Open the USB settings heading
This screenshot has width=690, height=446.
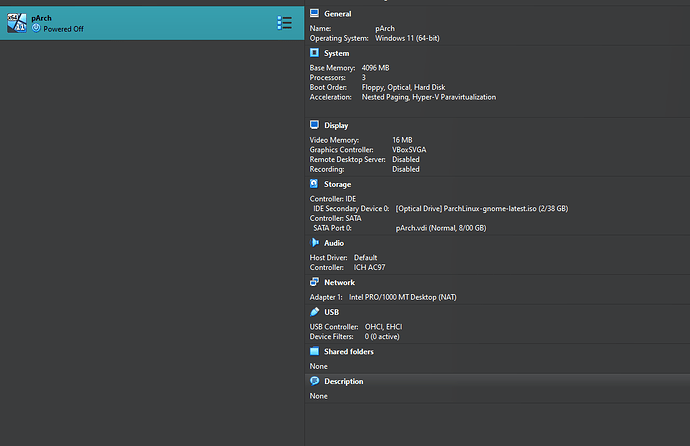click(331, 312)
